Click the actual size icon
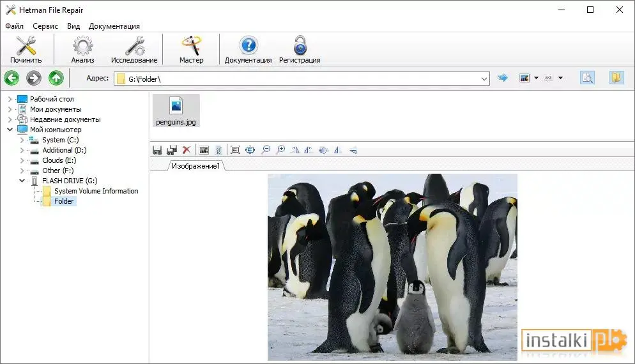The width and height of the screenshot is (635, 364). coord(235,150)
